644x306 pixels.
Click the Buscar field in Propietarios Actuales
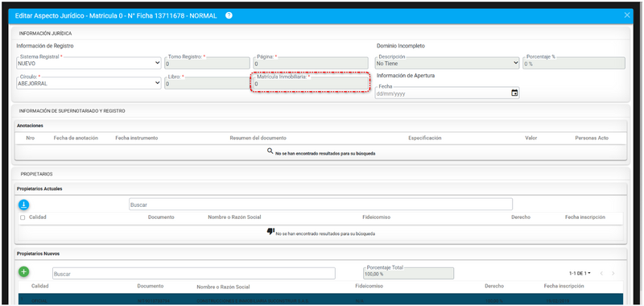click(320, 205)
